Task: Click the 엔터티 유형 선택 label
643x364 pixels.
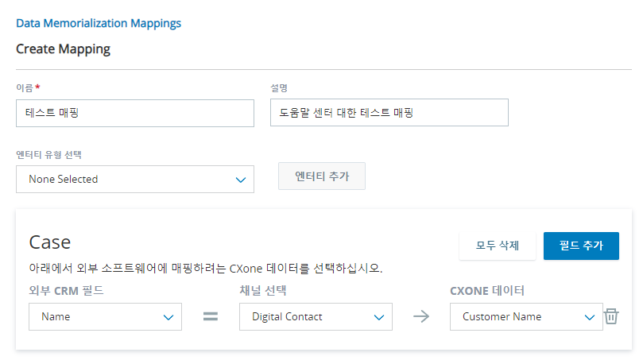Action: [x=48, y=154]
